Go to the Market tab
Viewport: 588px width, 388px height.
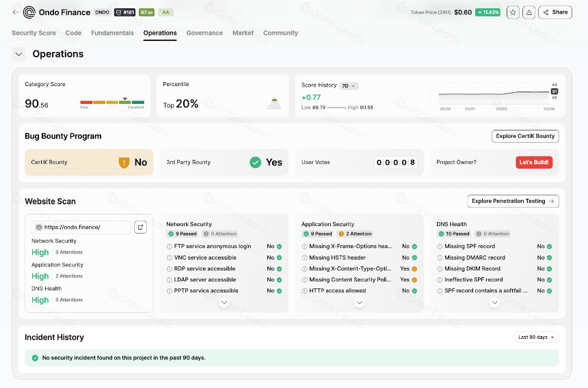point(243,33)
